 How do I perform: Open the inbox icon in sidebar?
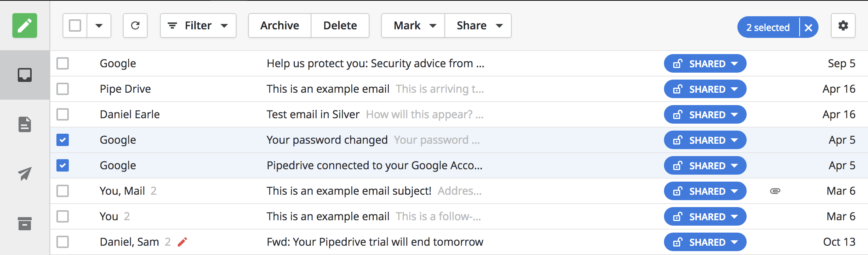25,75
